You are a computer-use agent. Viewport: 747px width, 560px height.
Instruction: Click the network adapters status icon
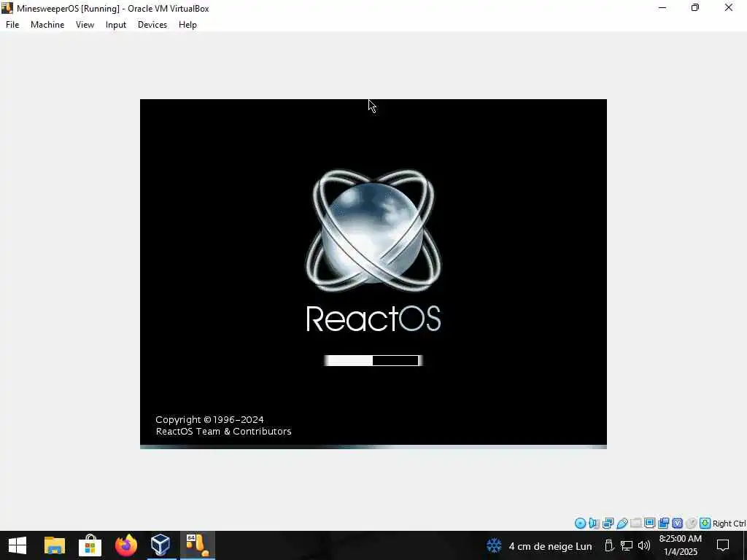(x=608, y=524)
